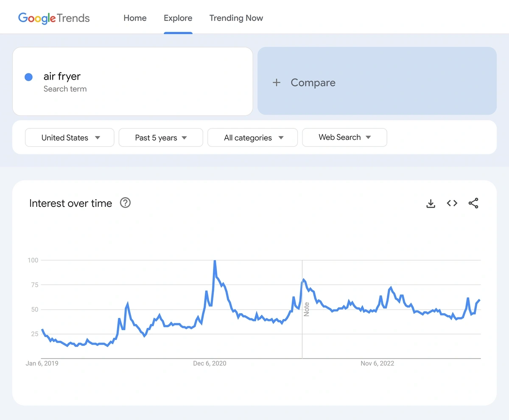Go to Trending Now tab
509x420 pixels.
(236, 18)
